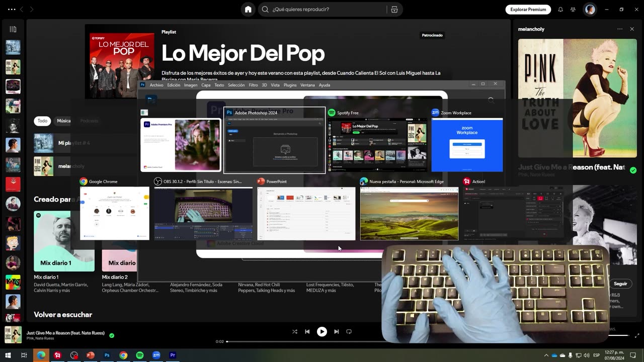
Task: Open Photoshop's Imagen menu
Action: (191, 85)
